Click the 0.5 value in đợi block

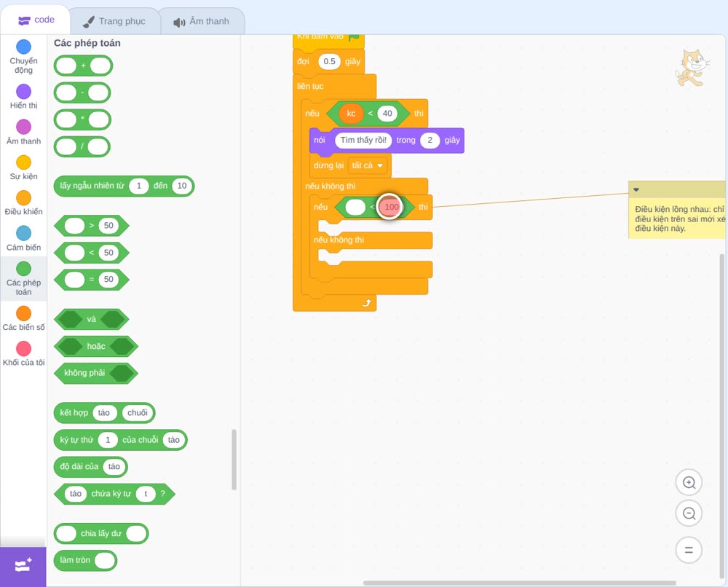coord(329,61)
